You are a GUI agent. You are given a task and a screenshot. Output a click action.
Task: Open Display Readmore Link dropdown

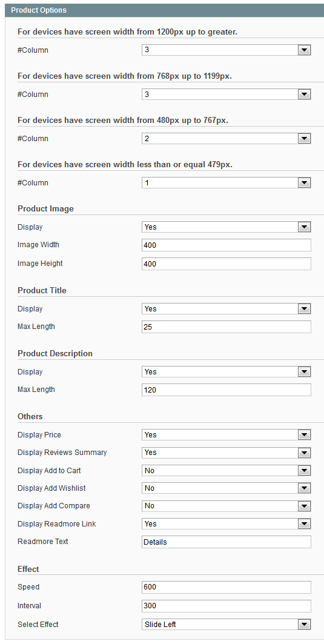click(226, 523)
